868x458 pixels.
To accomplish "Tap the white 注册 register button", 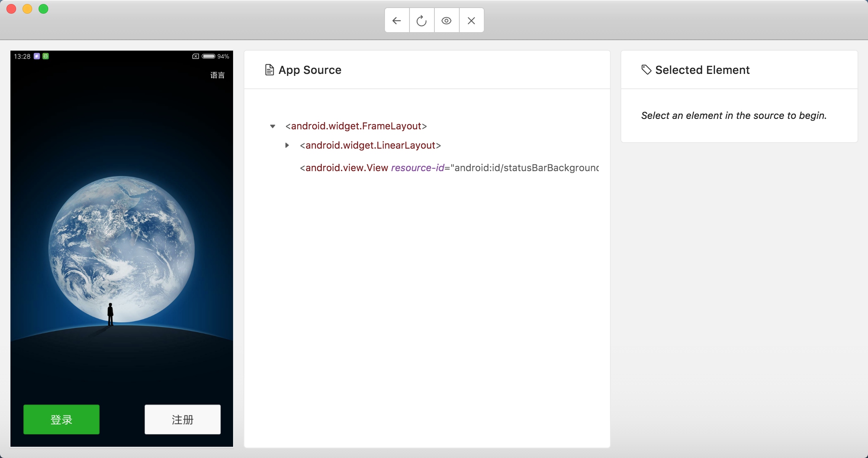I will click(x=182, y=419).
